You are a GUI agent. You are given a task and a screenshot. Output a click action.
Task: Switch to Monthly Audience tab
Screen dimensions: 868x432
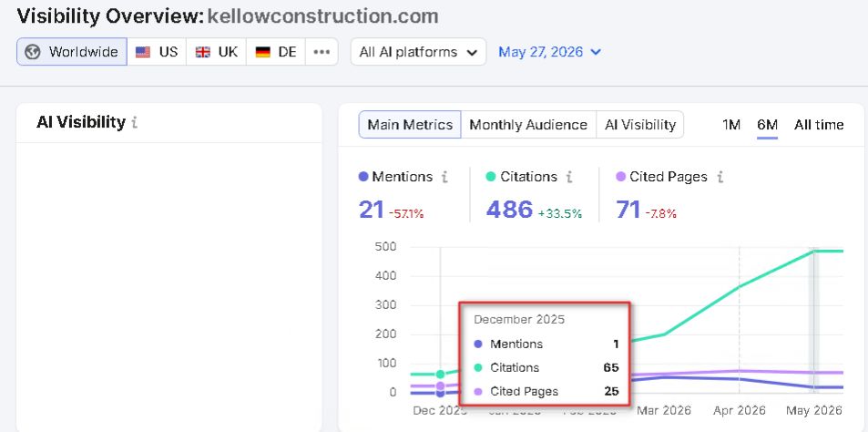[528, 125]
